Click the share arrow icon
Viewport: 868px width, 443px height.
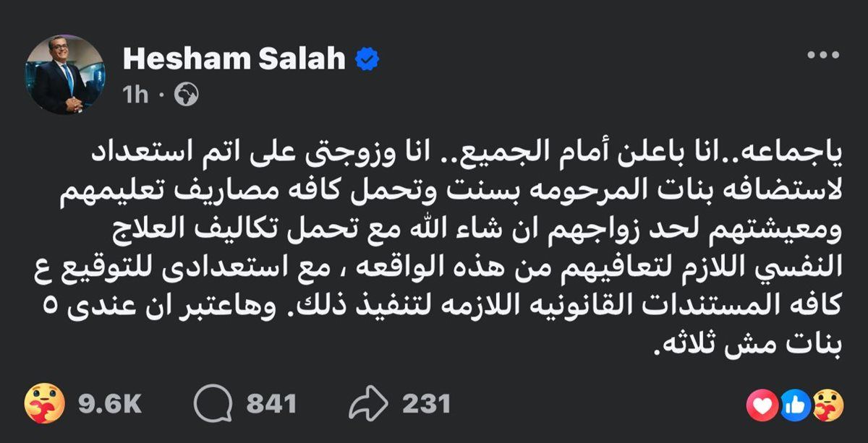coord(368,404)
